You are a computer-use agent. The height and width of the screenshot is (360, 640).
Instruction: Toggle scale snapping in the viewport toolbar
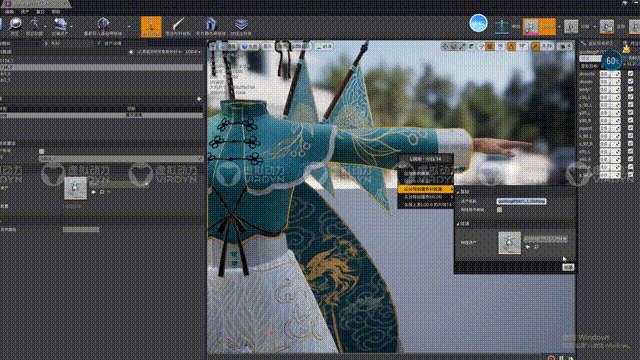pos(536,47)
